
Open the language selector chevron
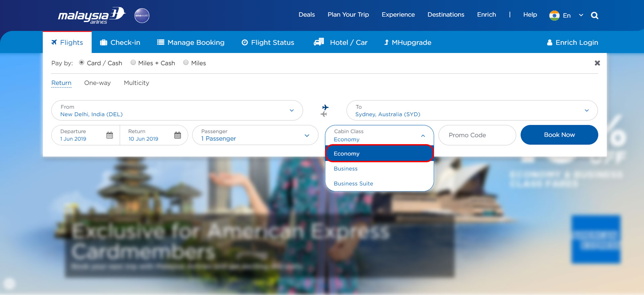pyautogui.click(x=581, y=15)
